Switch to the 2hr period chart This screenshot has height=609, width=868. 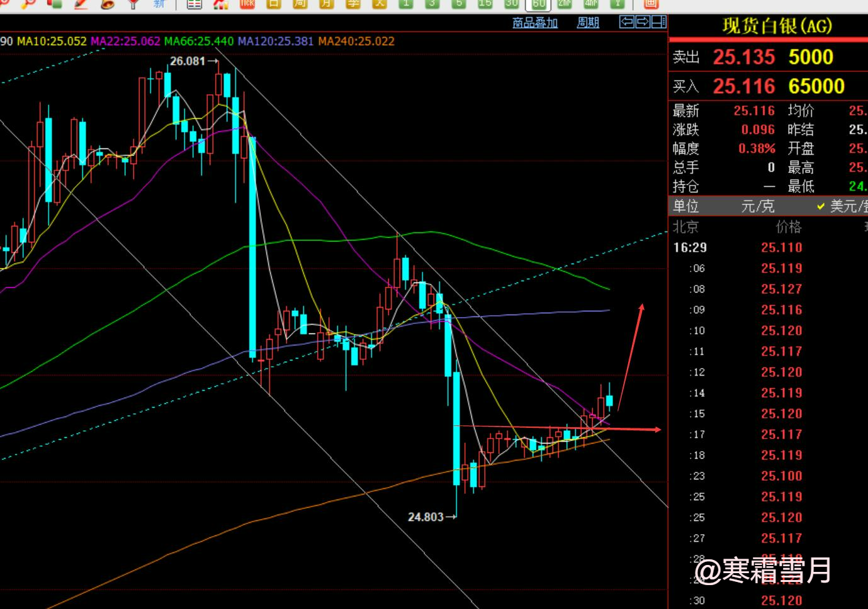(x=565, y=3)
